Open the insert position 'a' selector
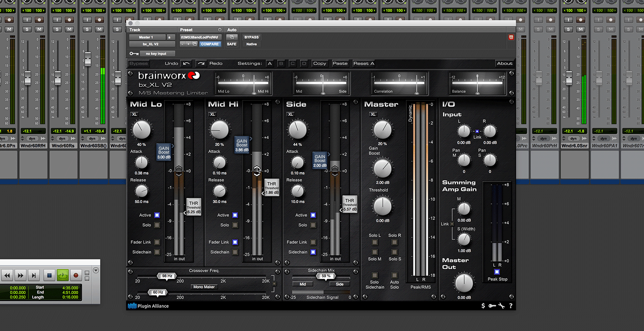Viewport: 644px width, 331px height. coord(169,37)
